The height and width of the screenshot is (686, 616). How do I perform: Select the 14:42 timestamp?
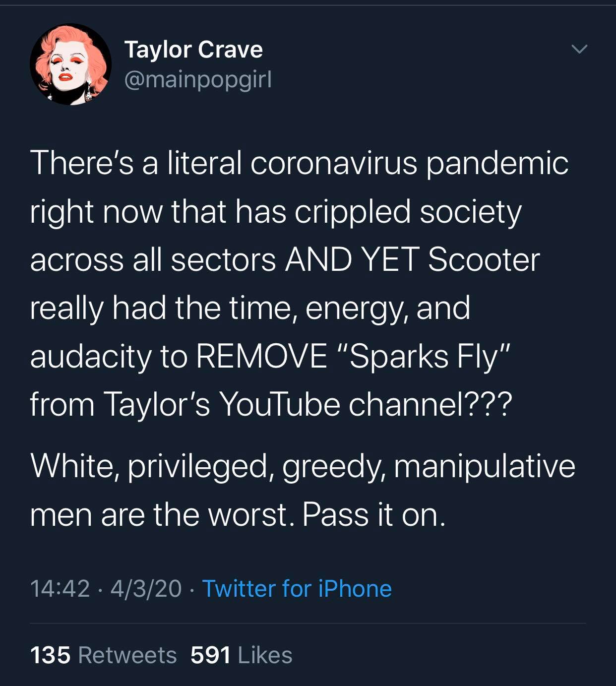pyautogui.click(x=60, y=589)
